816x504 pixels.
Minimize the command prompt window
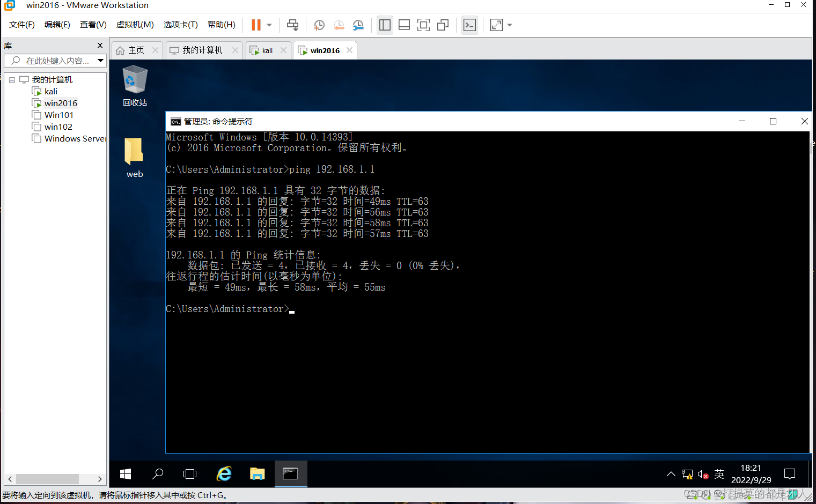(742, 121)
